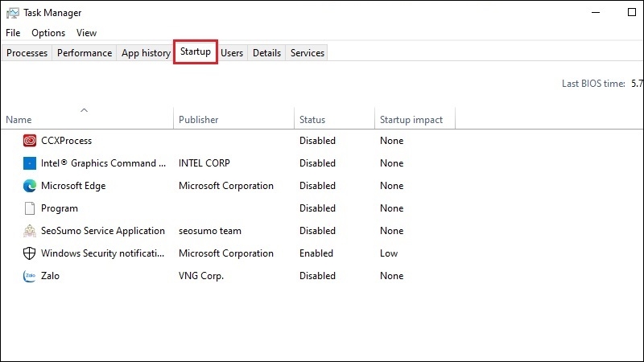This screenshot has height=362, width=644.
Task: Sort by the Name column header
Action: tap(19, 120)
